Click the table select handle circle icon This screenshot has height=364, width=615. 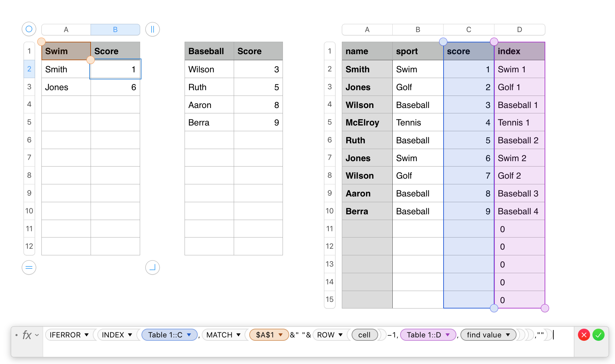tap(29, 29)
